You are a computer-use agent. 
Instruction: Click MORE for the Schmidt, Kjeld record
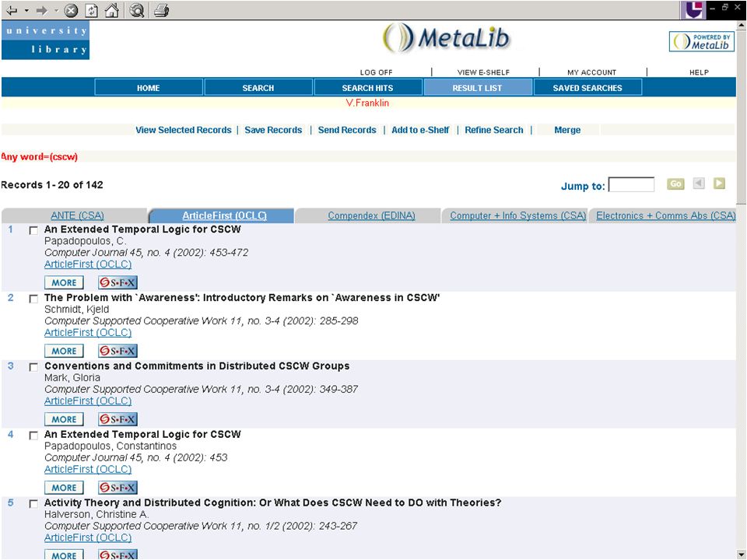pyautogui.click(x=65, y=351)
